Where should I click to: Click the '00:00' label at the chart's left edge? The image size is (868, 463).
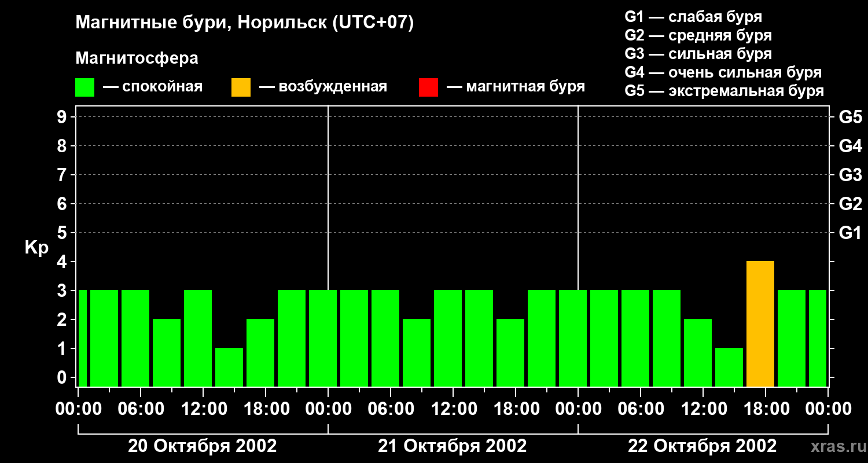tap(78, 409)
